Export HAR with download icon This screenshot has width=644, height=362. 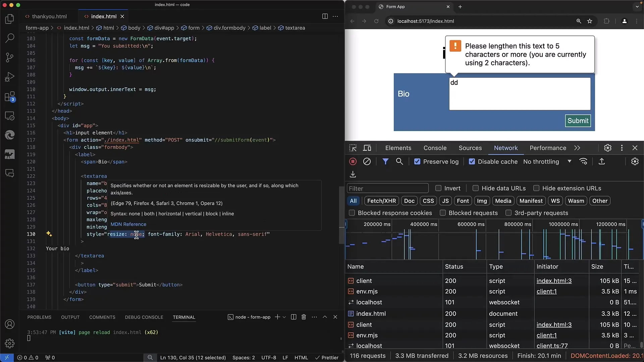(353, 174)
